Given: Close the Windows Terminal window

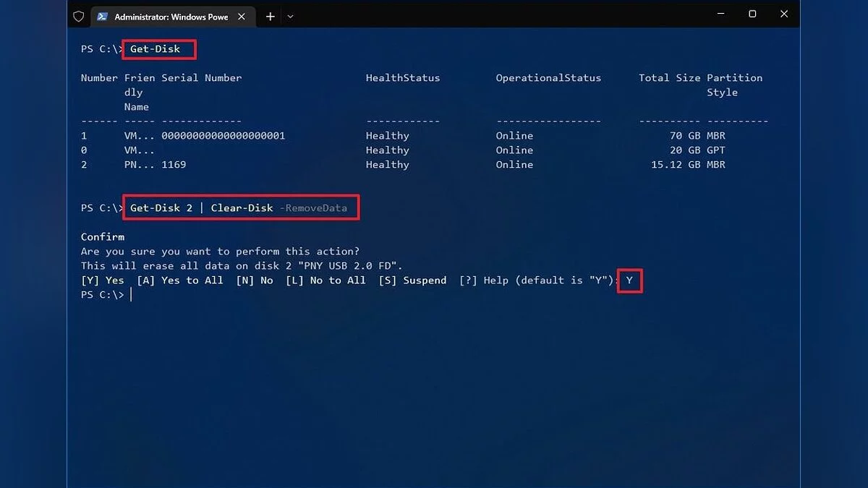Looking at the screenshot, I should [x=784, y=14].
